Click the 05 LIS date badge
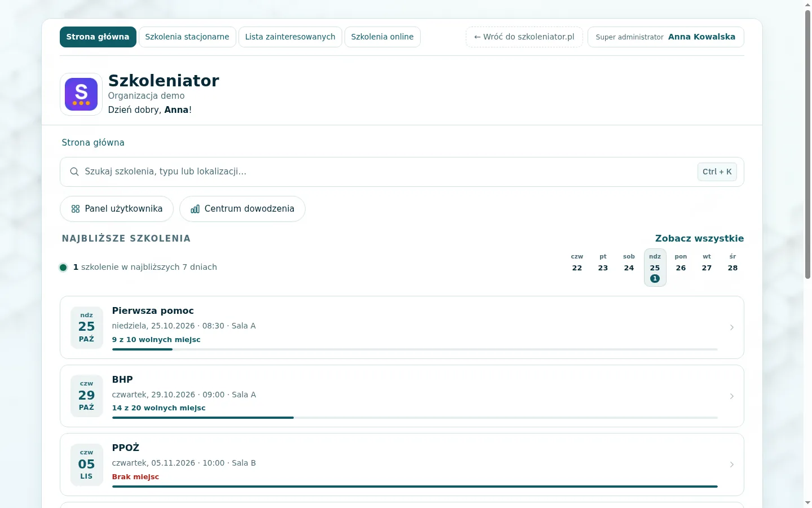 (86, 465)
